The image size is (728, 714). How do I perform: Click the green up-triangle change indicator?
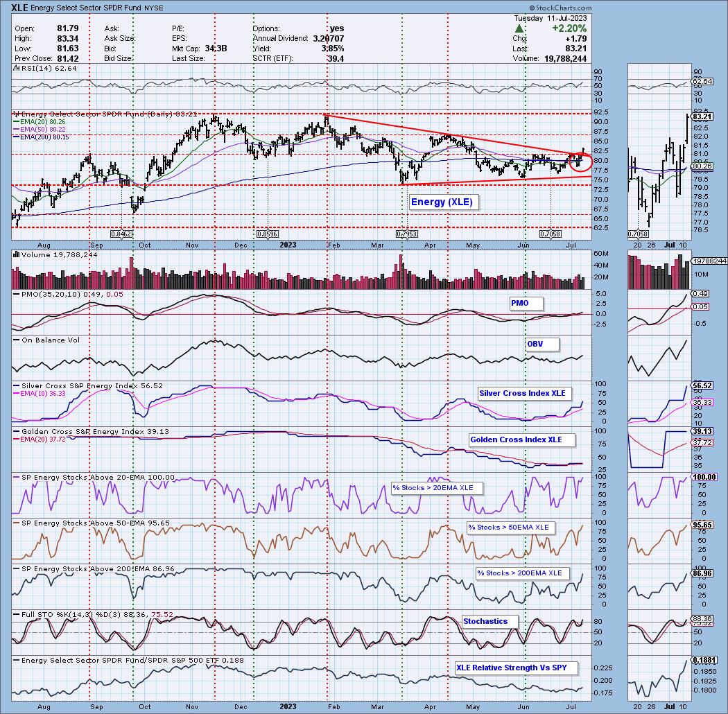pos(519,29)
